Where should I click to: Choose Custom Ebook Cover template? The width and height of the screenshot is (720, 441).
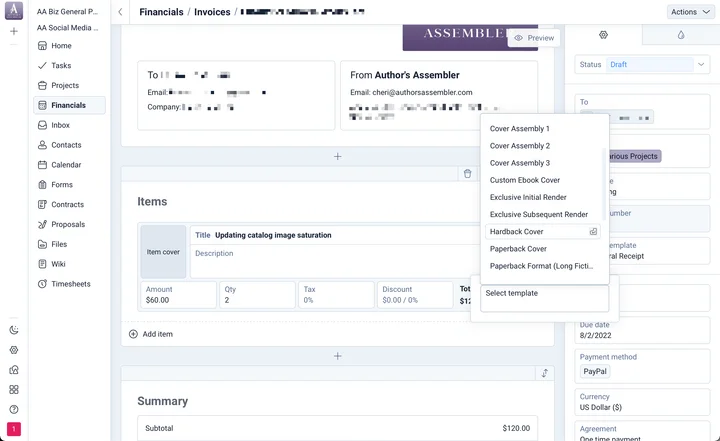pyautogui.click(x=524, y=180)
